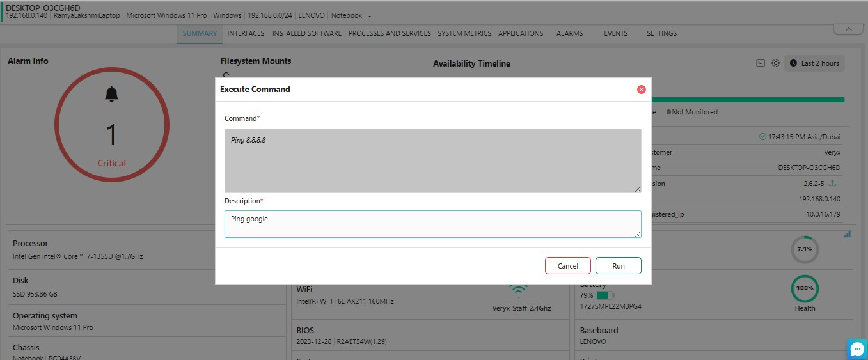This screenshot has height=360, width=868.
Task: Click the blue signal bars icon
Action: [848, 235]
